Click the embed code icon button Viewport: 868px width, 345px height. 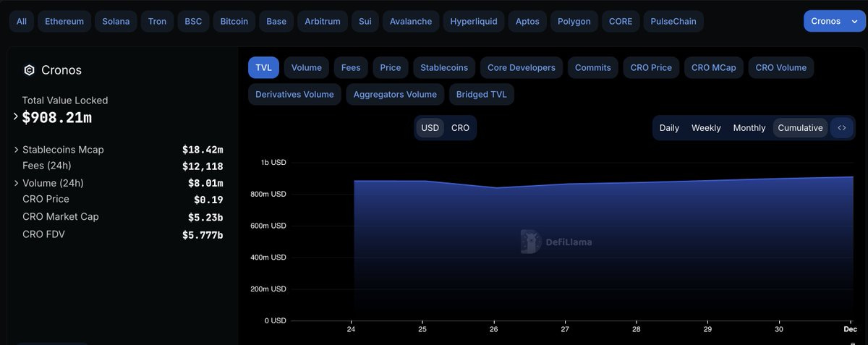841,128
